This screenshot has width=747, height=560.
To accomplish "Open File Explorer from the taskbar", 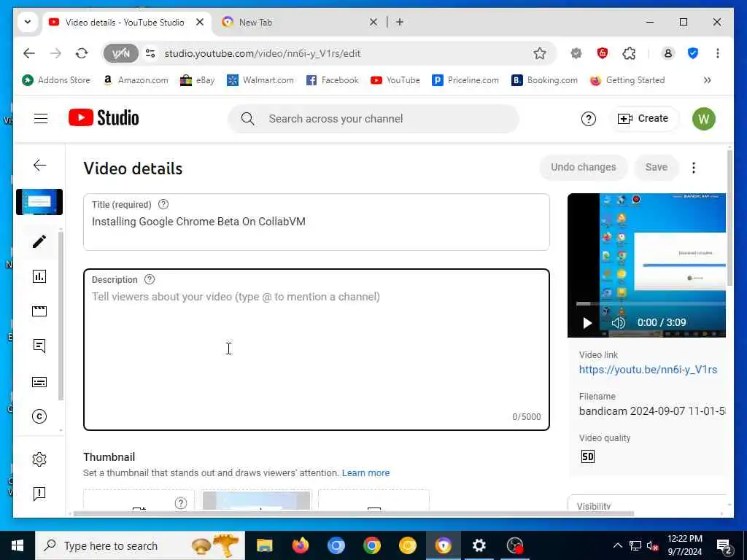I will click(264, 545).
